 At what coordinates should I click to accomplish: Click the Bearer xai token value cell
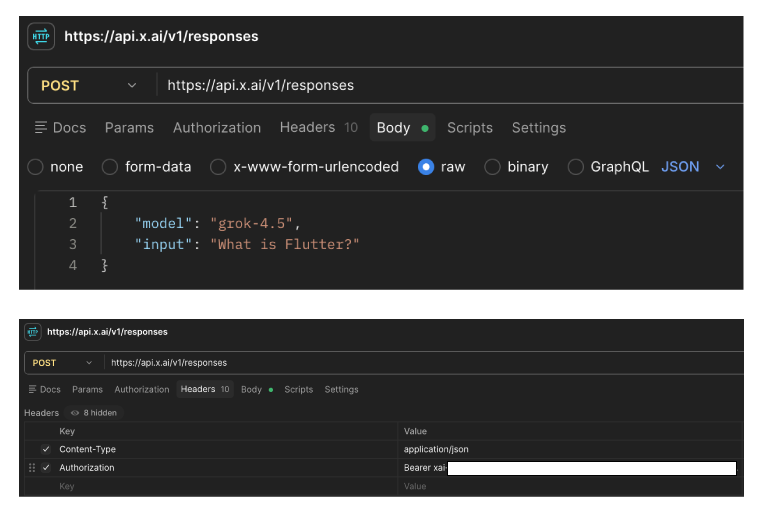pyautogui.click(x=570, y=468)
